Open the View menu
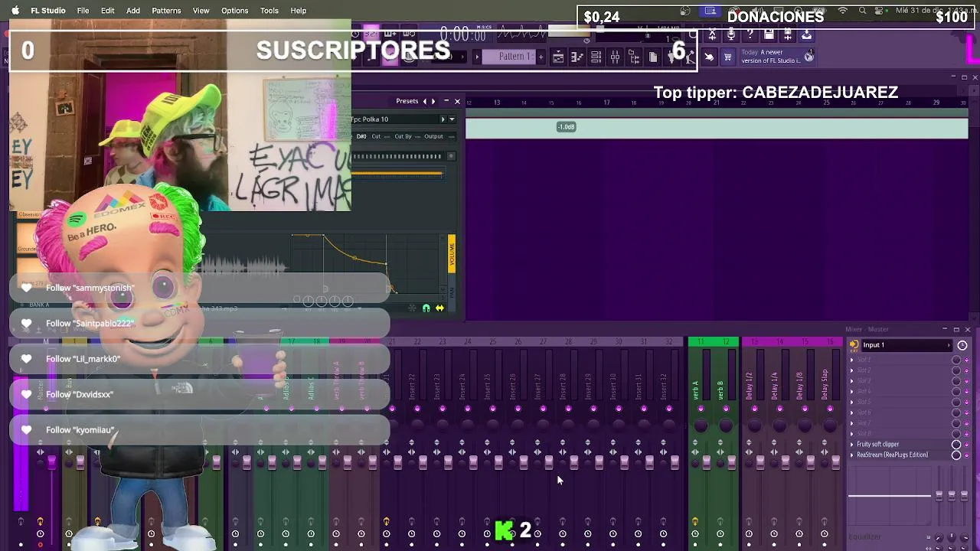This screenshot has height=551, width=980. [x=201, y=11]
